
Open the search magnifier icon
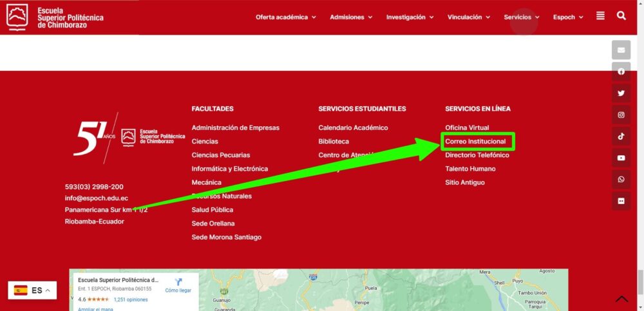(x=621, y=16)
